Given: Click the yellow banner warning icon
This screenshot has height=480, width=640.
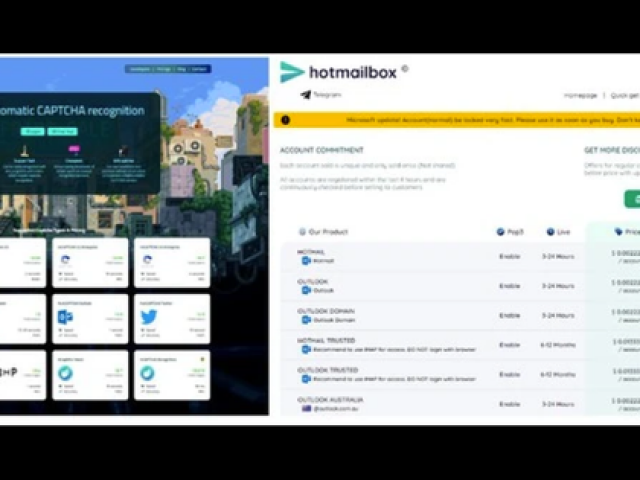Looking at the screenshot, I should pos(285,120).
